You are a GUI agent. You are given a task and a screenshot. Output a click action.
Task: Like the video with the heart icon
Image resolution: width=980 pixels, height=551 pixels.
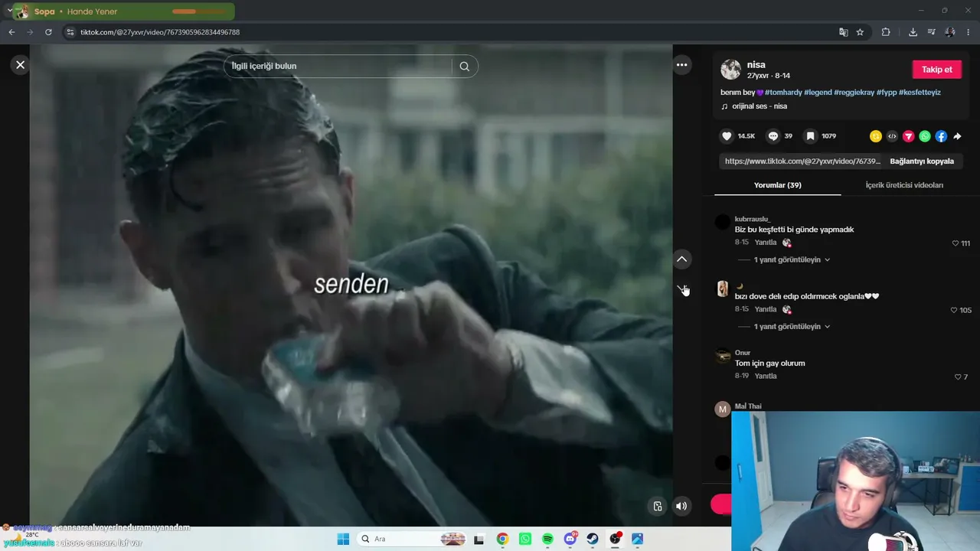point(727,136)
